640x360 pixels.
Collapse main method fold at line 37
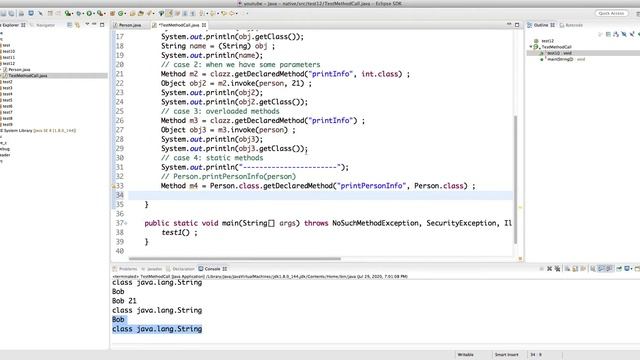point(126,223)
